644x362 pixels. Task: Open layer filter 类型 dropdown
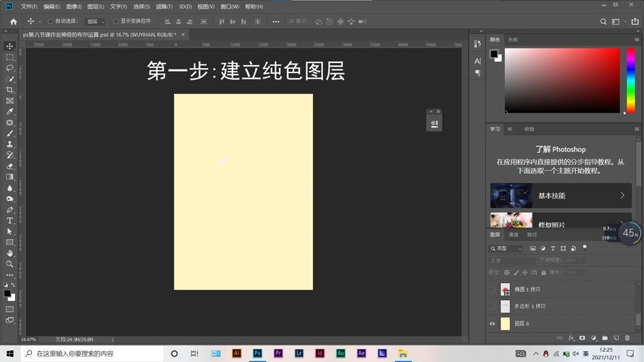click(506, 248)
